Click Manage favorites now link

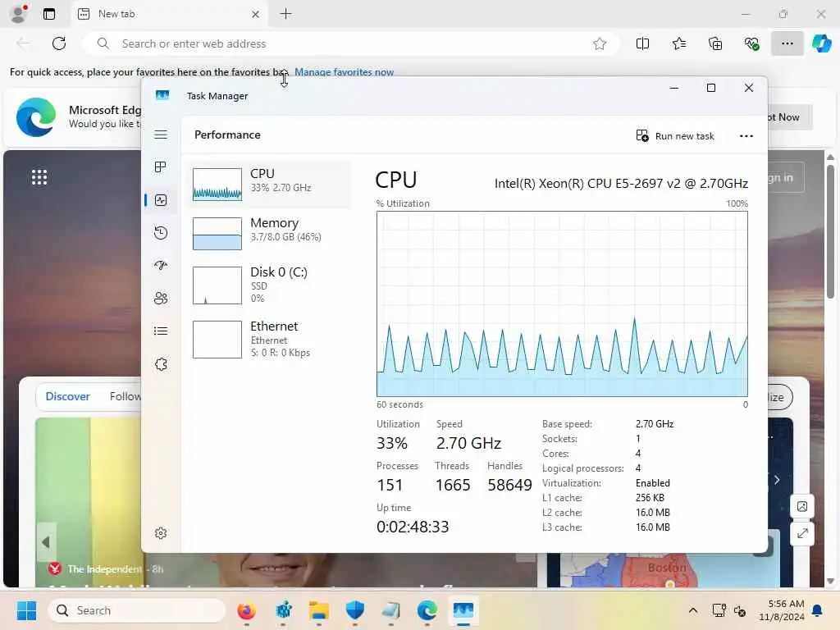344,72
